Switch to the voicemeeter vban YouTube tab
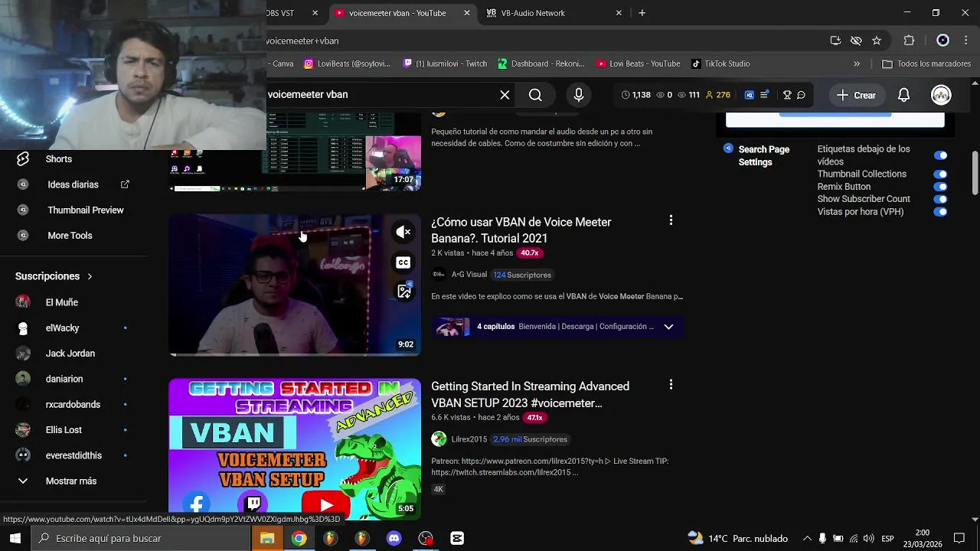Viewport: 980px width, 551px height. [x=397, y=13]
